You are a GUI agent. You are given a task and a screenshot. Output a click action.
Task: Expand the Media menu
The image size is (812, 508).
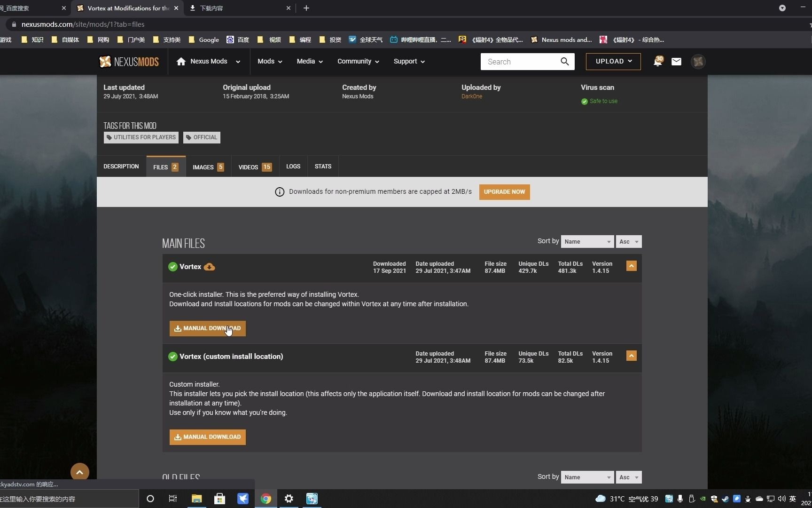310,62
